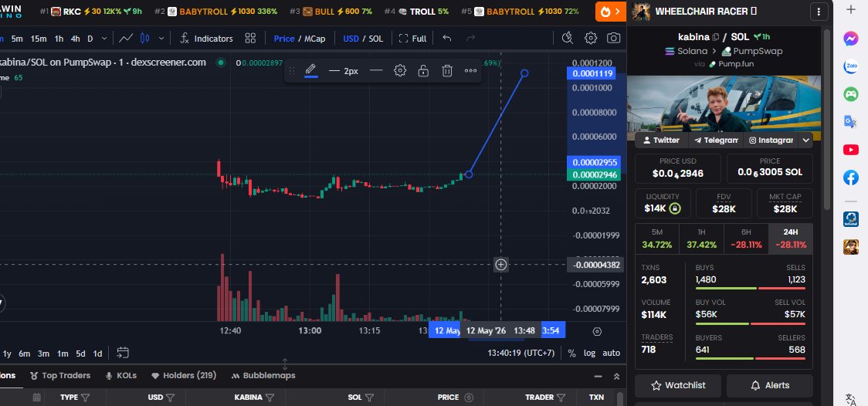Set the date range to 5d
The height and width of the screenshot is (406, 868).
(81, 354)
